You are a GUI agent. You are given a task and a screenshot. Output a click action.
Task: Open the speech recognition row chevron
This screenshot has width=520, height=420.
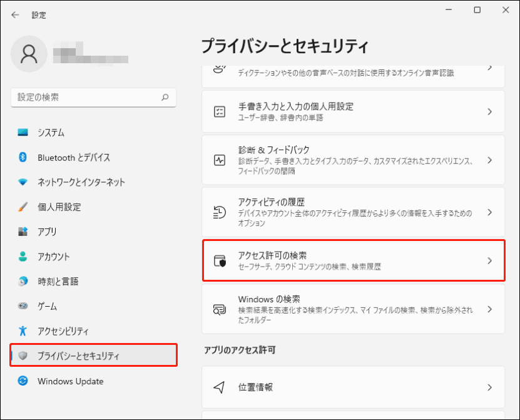(x=489, y=68)
